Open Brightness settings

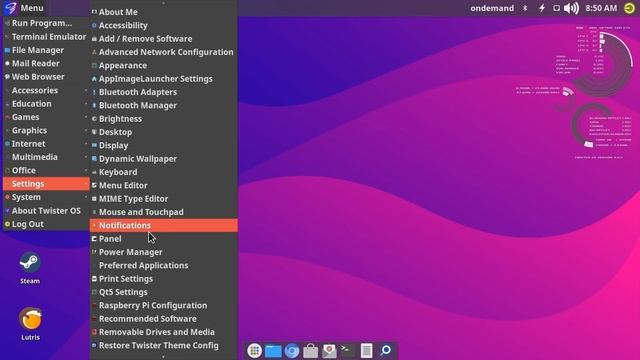click(x=164, y=119)
